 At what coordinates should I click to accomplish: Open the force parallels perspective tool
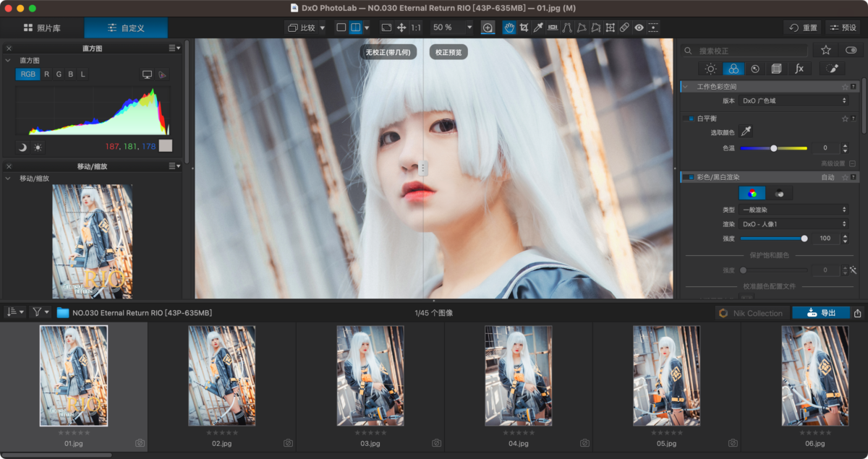click(x=567, y=27)
